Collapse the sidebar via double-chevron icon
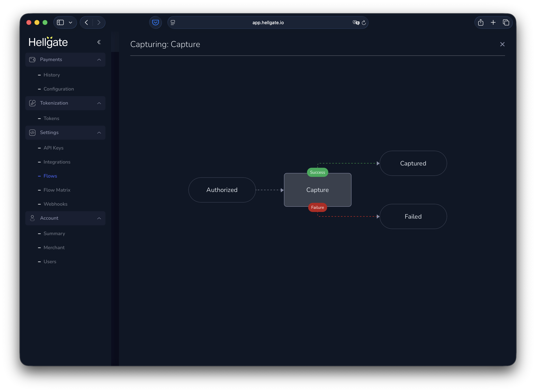Image resolution: width=536 pixels, height=392 pixels. [x=99, y=42]
